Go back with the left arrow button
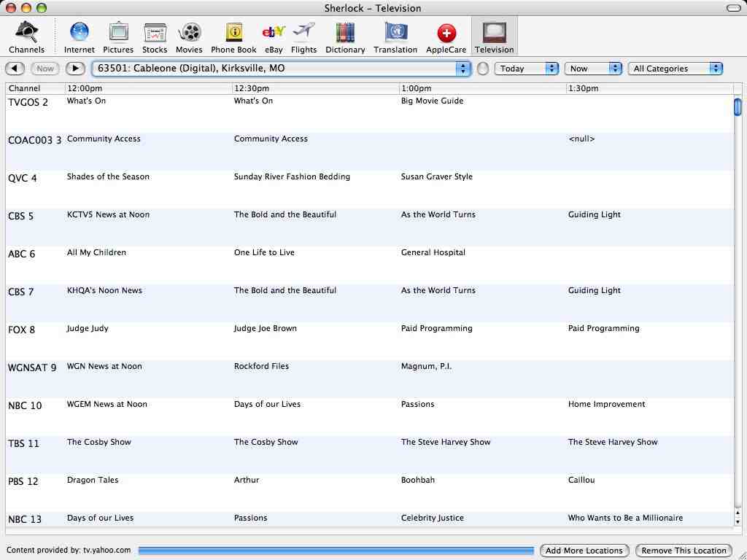Screen dimensions: 747x560 15,69
